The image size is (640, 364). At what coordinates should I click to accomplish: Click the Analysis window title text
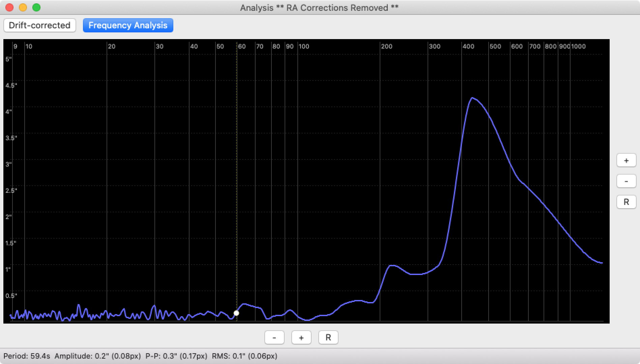[x=319, y=8]
